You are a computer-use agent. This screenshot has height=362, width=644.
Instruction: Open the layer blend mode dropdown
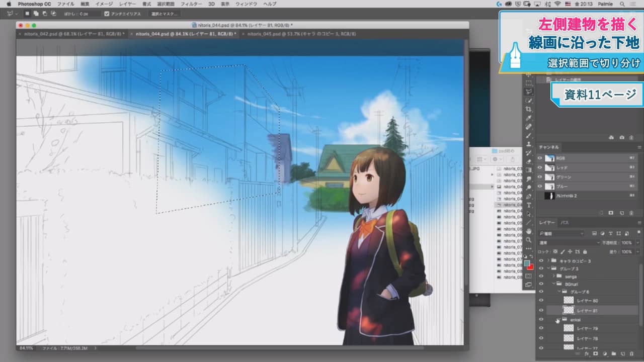tap(569, 243)
